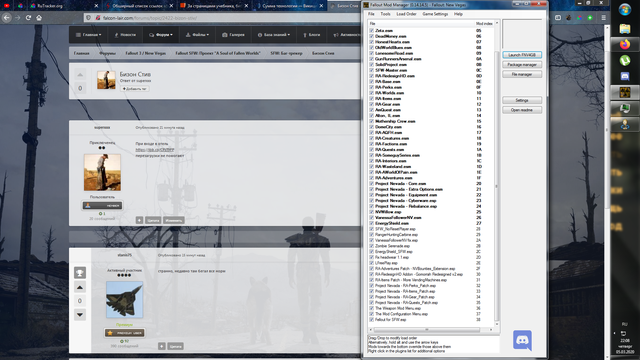Toggle the GunRunnersArsenal.esm checkbox
640x360 pixels.
[371, 59]
